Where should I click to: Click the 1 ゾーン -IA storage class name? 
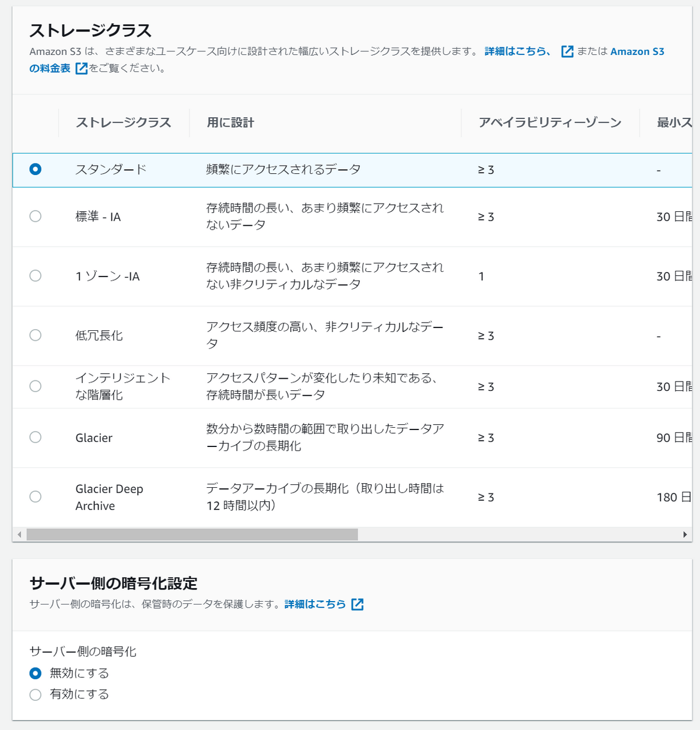coord(107,276)
